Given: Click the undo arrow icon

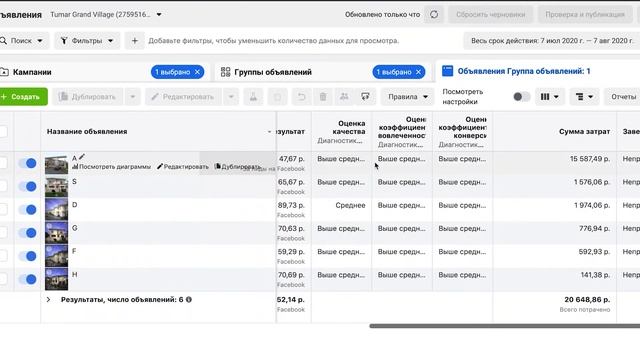Looking at the screenshot, I should (301, 97).
